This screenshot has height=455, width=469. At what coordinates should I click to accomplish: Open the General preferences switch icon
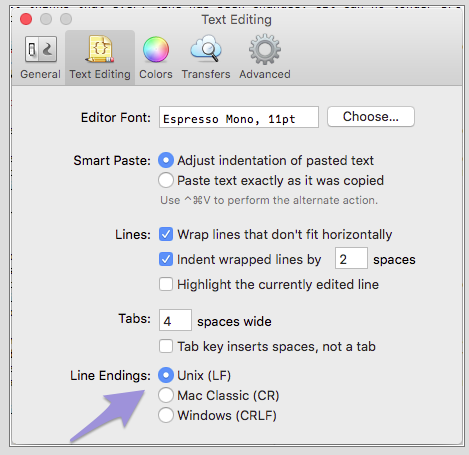tap(41, 49)
